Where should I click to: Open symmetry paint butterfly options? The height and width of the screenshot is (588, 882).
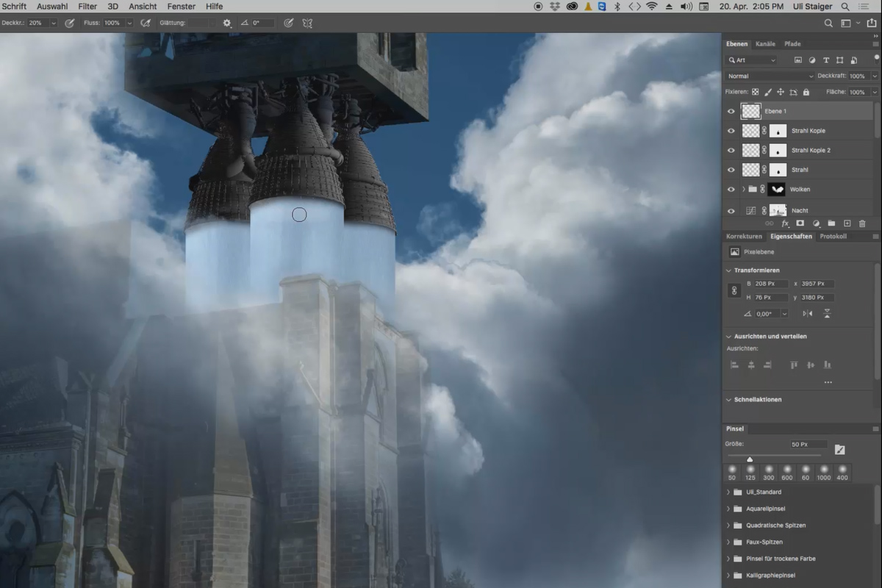(307, 23)
